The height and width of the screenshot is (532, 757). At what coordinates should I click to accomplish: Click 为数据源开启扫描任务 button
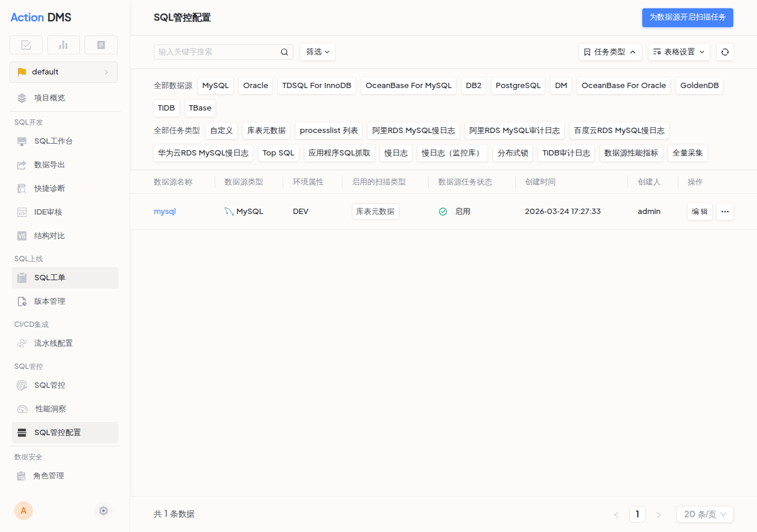coord(687,18)
